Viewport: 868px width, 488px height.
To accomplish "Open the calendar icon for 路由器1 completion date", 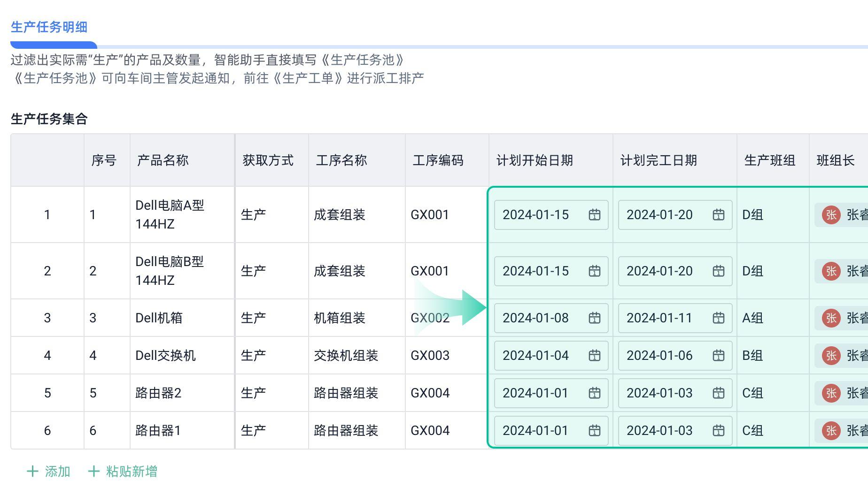I will pyautogui.click(x=718, y=431).
